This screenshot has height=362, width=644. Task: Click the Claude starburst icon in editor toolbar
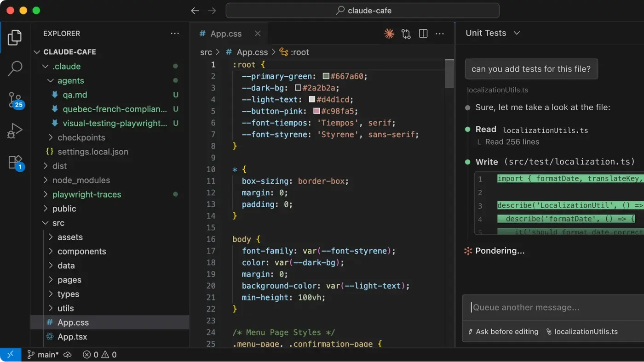389,34
